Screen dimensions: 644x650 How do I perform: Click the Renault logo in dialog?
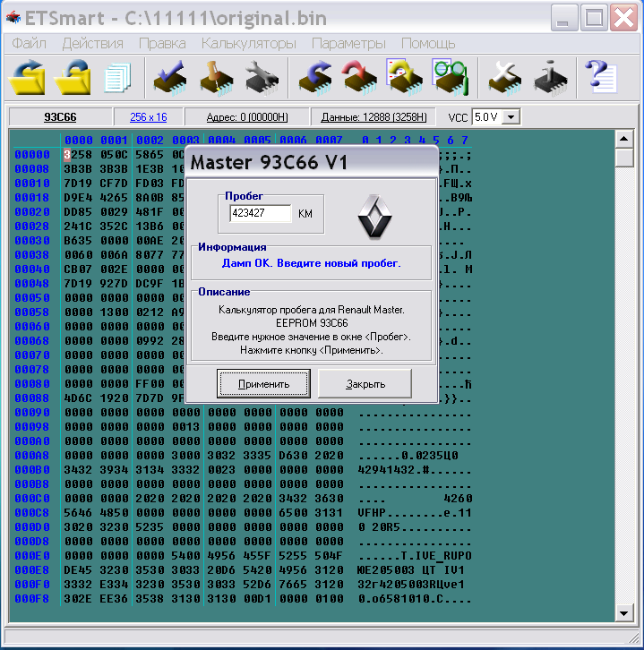(x=374, y=217)
